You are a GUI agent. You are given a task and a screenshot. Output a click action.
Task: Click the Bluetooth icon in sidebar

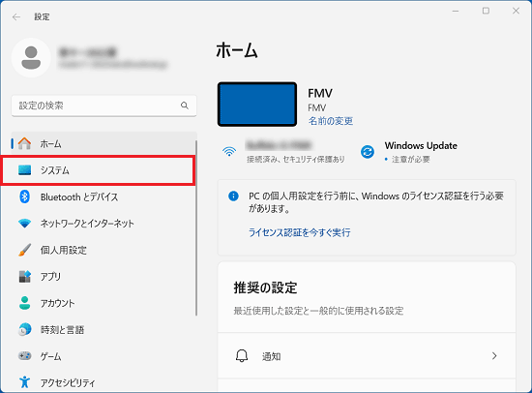pos(24,196)
